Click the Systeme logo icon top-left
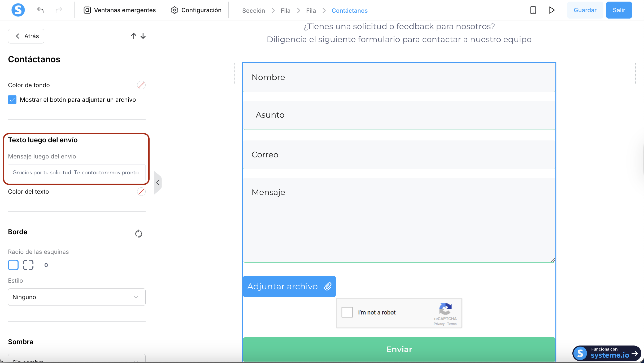 [x=18, y=10]
